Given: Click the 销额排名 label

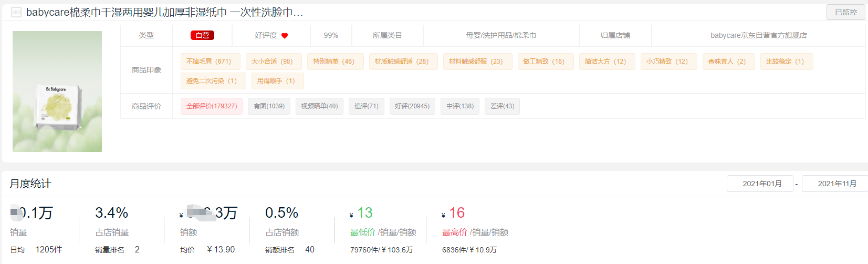Looking at the screenshot, I should click(280, 250).
